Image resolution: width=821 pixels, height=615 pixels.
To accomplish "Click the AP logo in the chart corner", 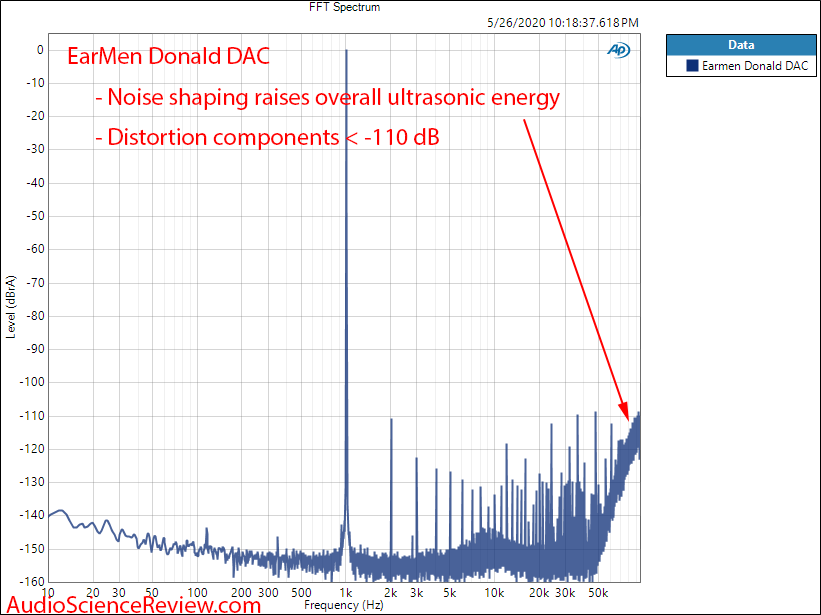I will click(618, 50).
